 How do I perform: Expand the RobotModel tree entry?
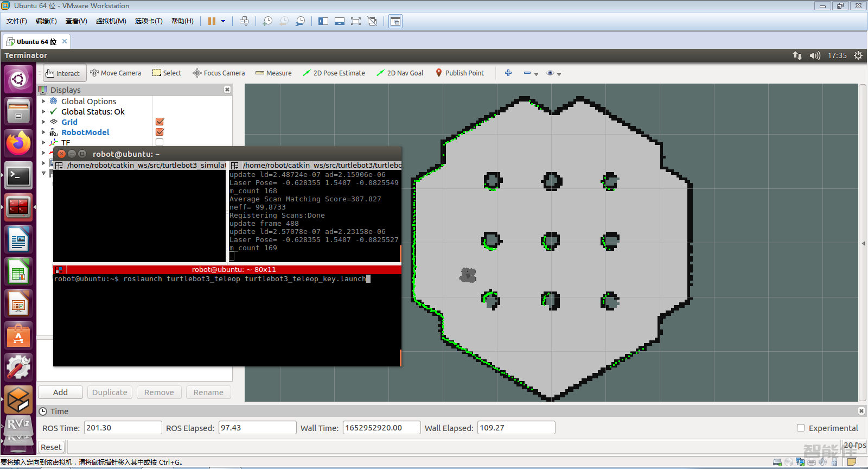43,132
